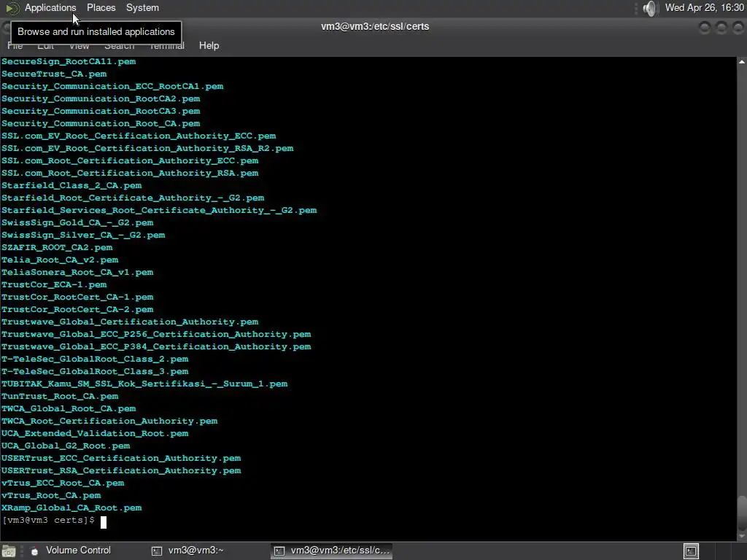The image size is (747, 560).
Task: Click scrollbar up arrow in terminal
Action: tap(742, 62)
